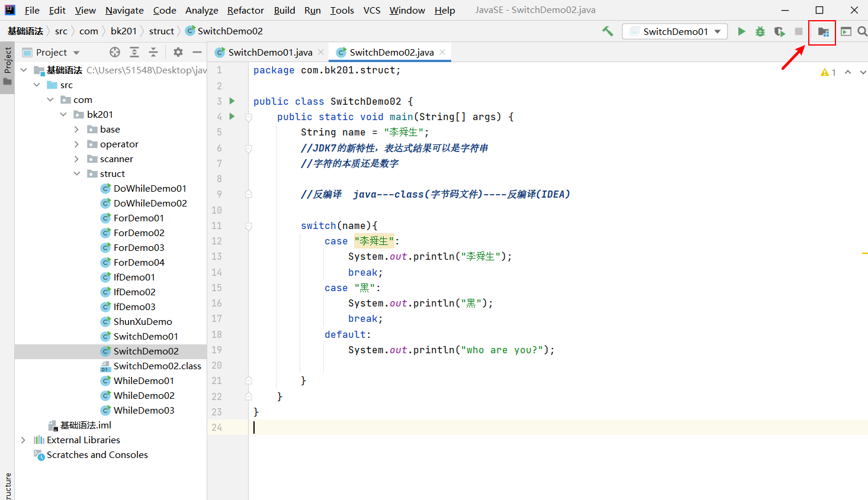
Task: Open Project panel settings gear
Action: tap(178, 52)
